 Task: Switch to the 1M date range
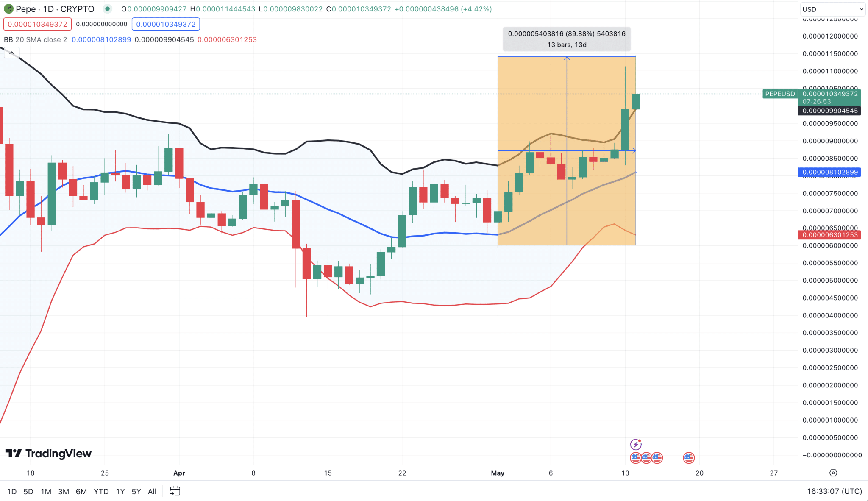point(46,492)
